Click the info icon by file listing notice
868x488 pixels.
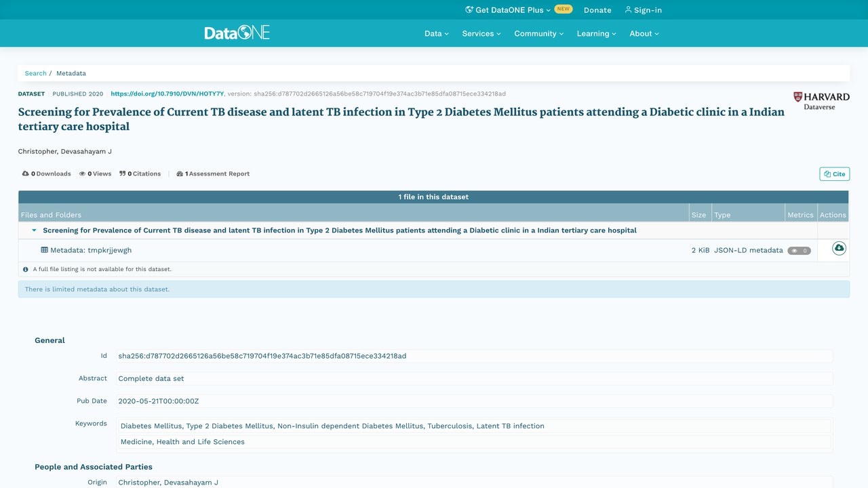(x=26, y=269)
